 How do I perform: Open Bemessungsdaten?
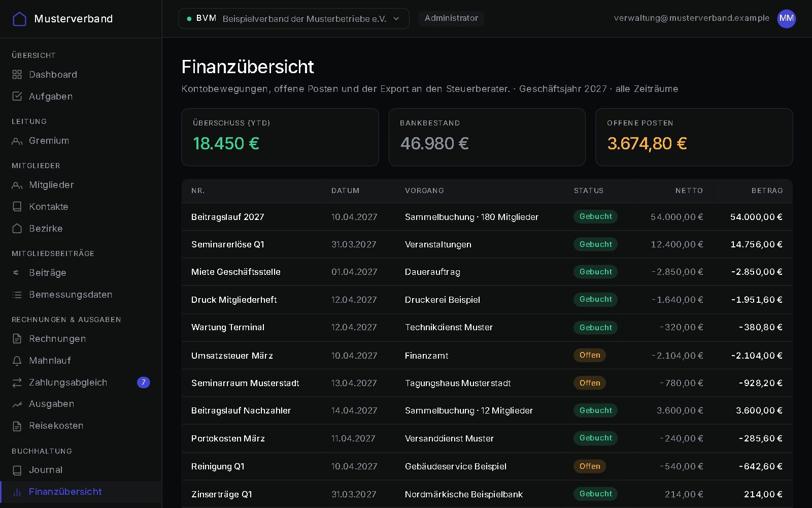coord(81,295)
